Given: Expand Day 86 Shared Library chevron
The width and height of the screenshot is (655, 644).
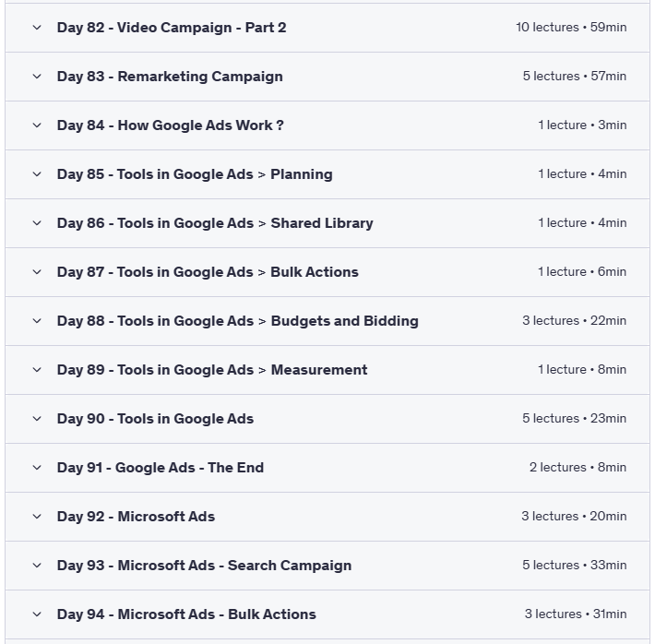Looking at the screenshot, I should tap(37, 223).
